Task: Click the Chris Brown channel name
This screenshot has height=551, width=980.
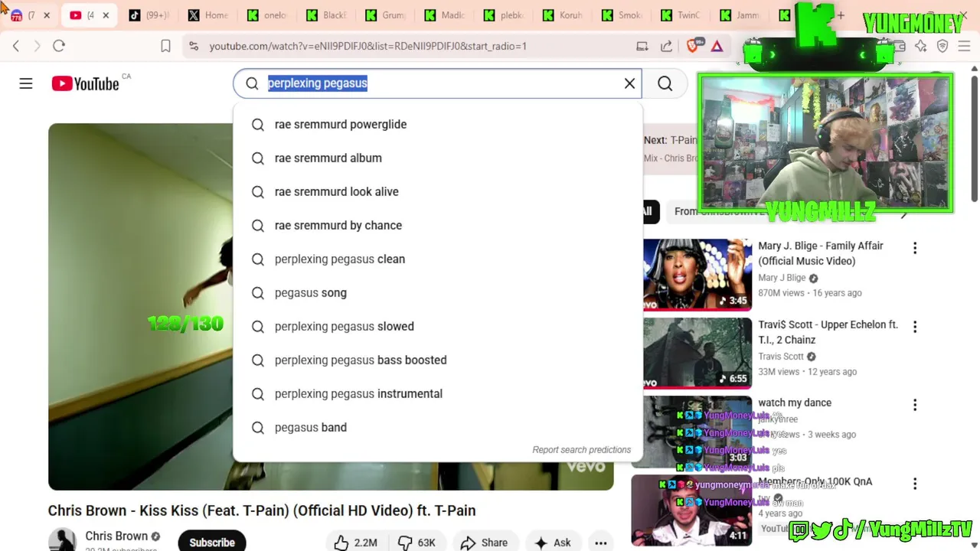Action: point(116,536)
